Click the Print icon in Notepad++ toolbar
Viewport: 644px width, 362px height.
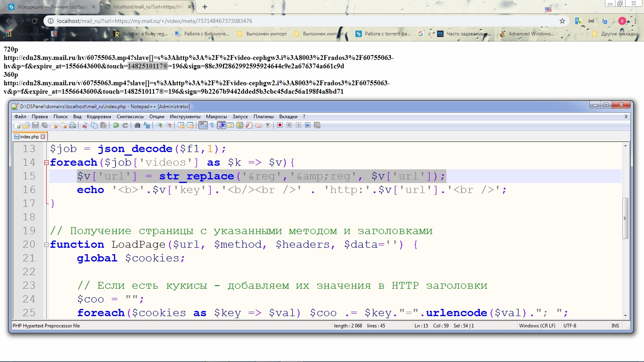click(72, 125)
